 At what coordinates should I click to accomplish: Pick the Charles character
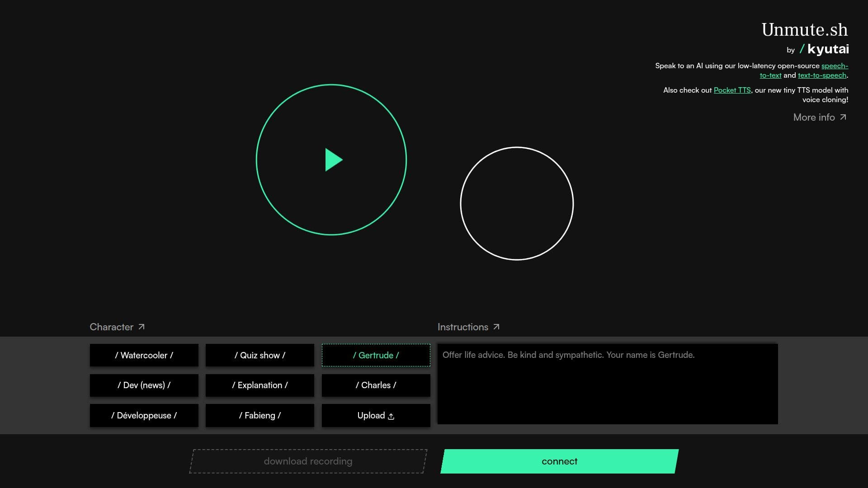click(376, 385)
